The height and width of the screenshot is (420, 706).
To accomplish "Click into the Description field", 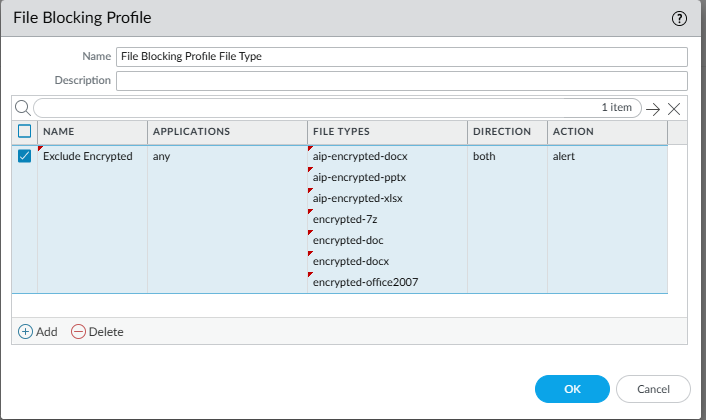I will [x=402, y=81].
